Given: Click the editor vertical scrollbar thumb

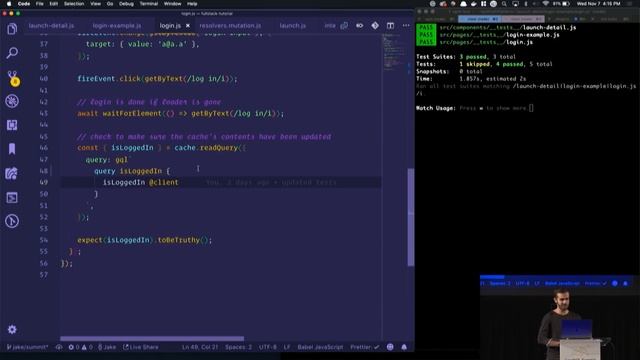Looking at the screenshot, I should (411, 217).
